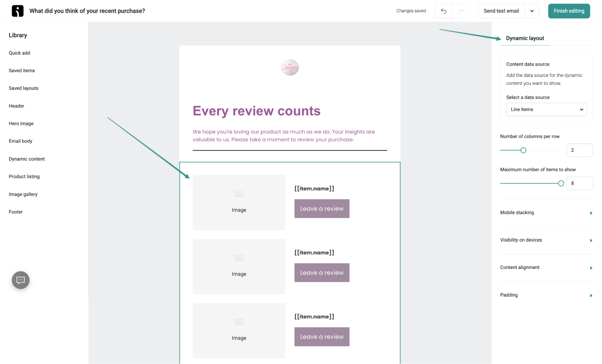The width and height of the screenshot is (602, 364).
Task: Click the Changes saved status text
Action: click(x=411, y=11)
